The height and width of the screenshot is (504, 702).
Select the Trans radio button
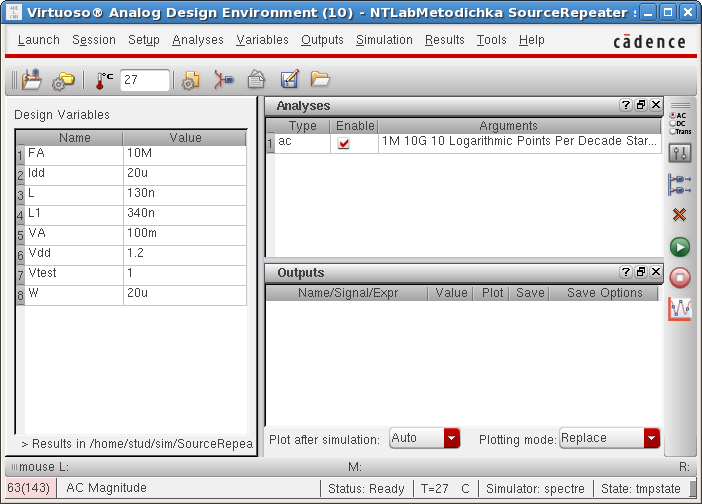pyautogui.click(x=672, y=132)
